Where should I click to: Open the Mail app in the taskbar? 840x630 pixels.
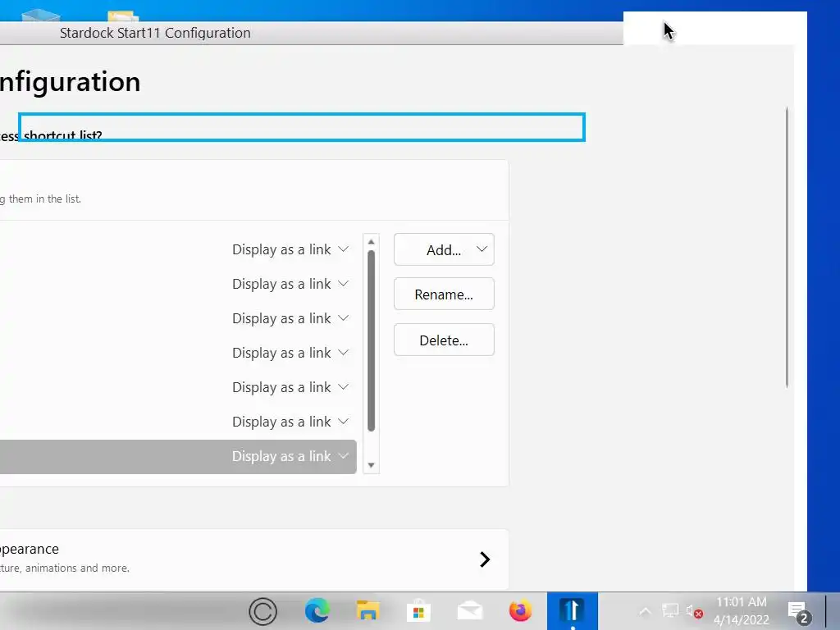point(470,610)
